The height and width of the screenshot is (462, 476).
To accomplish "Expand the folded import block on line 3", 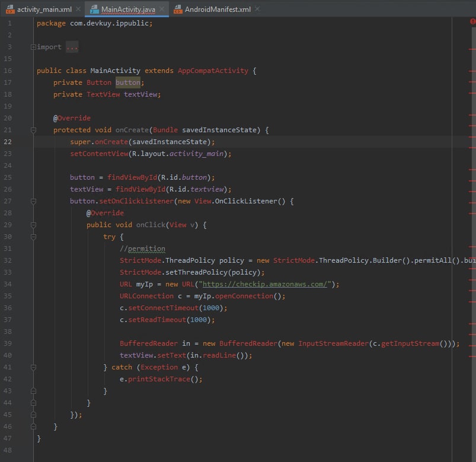I will click(33, 47).
